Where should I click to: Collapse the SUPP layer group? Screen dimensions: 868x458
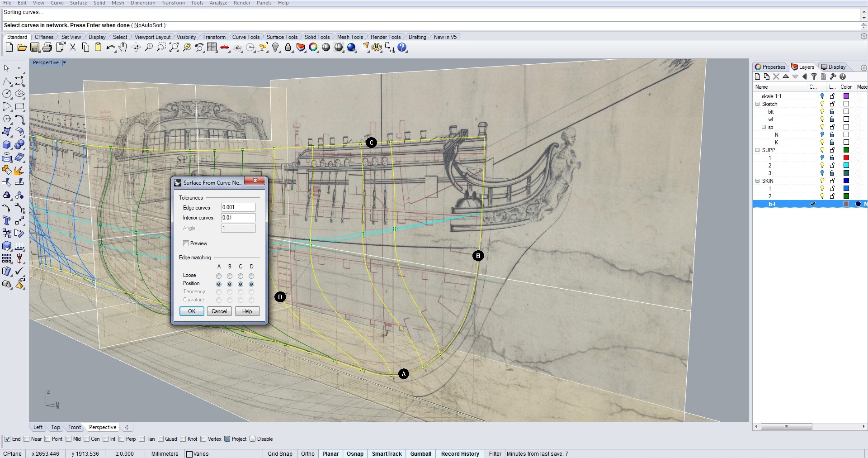(x=758, y=150)
